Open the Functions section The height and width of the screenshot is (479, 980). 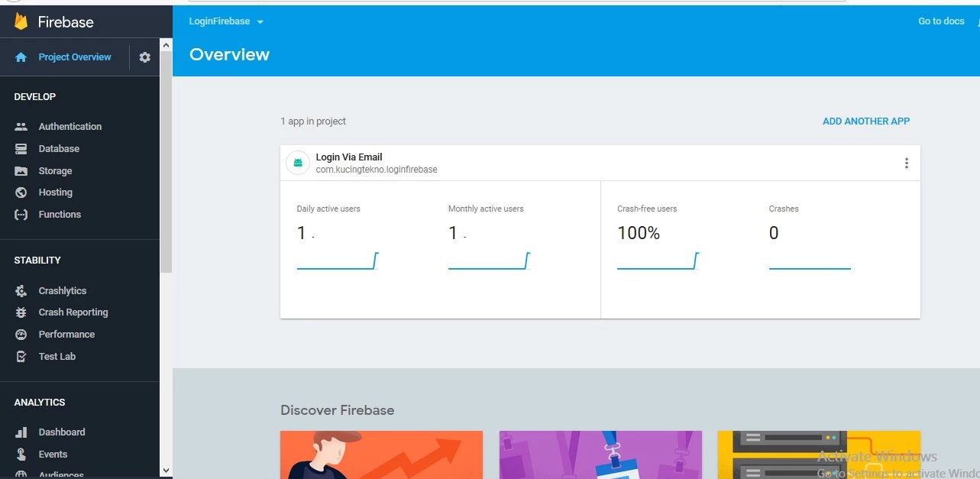pyautogui.click(x=60, y=215)
